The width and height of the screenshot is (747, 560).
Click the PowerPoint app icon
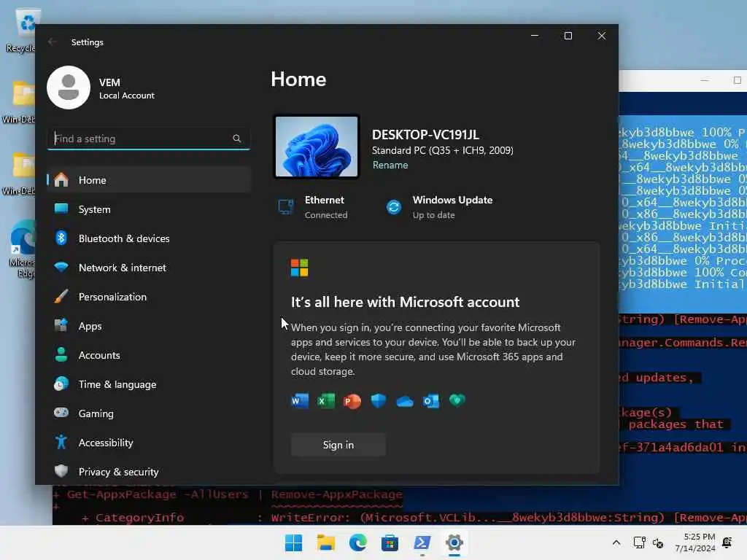point(352,401)
